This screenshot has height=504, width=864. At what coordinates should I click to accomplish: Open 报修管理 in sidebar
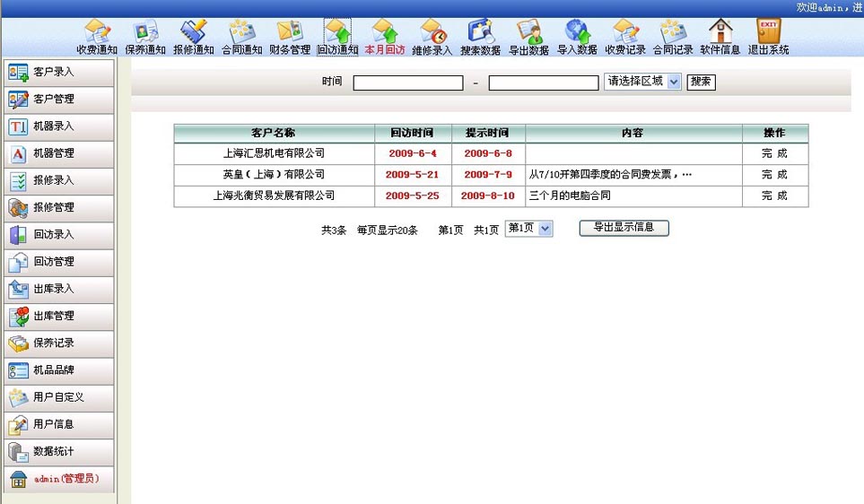click(x=59, y=207)
